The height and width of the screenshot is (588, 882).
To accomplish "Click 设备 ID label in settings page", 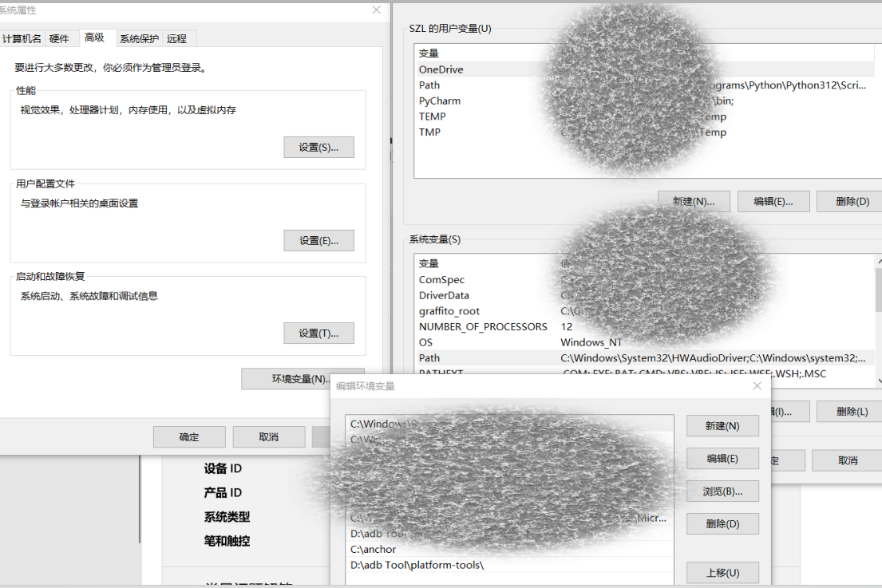I will (223, 468).
